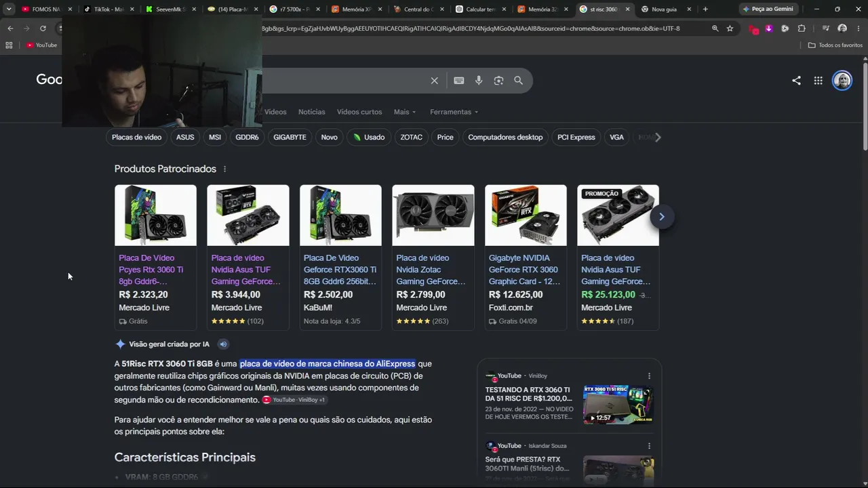This screenshot has width=868, height=488.
Task: Open the PROMOÇÃO Asus TUF product thumbnail
Action: coord(618,216)
